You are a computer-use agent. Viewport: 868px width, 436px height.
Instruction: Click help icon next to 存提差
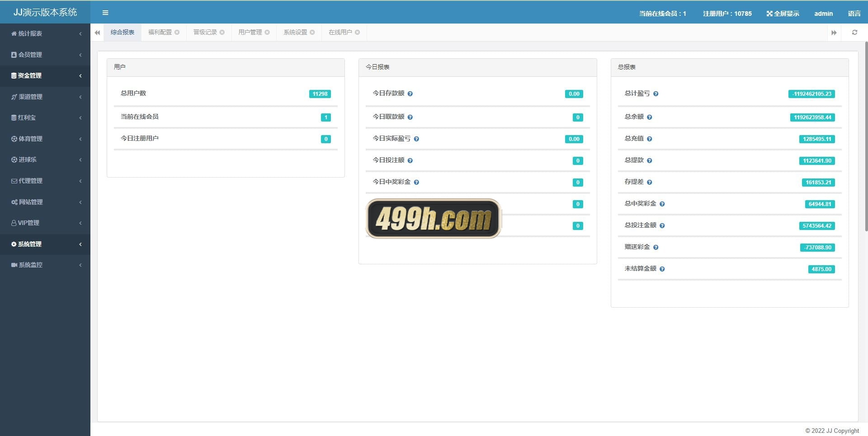coord(649,183)
